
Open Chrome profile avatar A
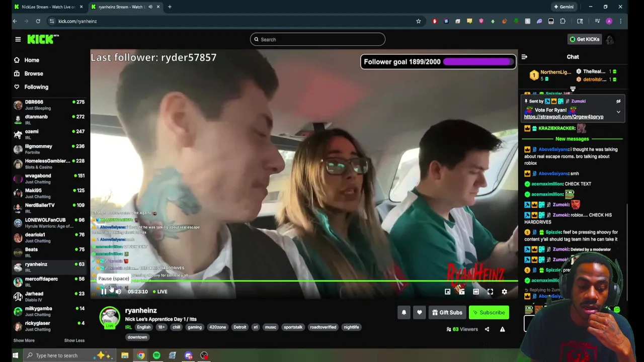[609, 21]
